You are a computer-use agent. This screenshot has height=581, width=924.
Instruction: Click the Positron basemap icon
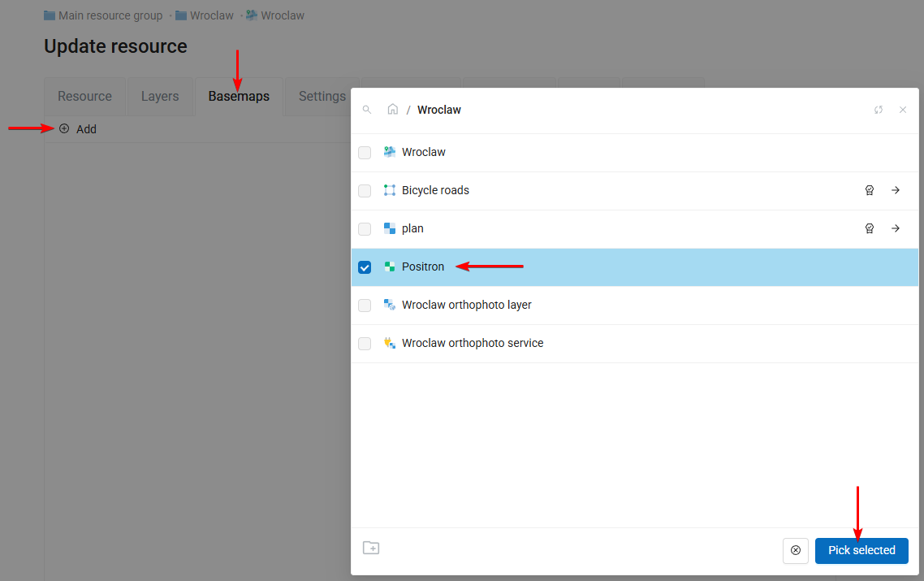[390, 267]
